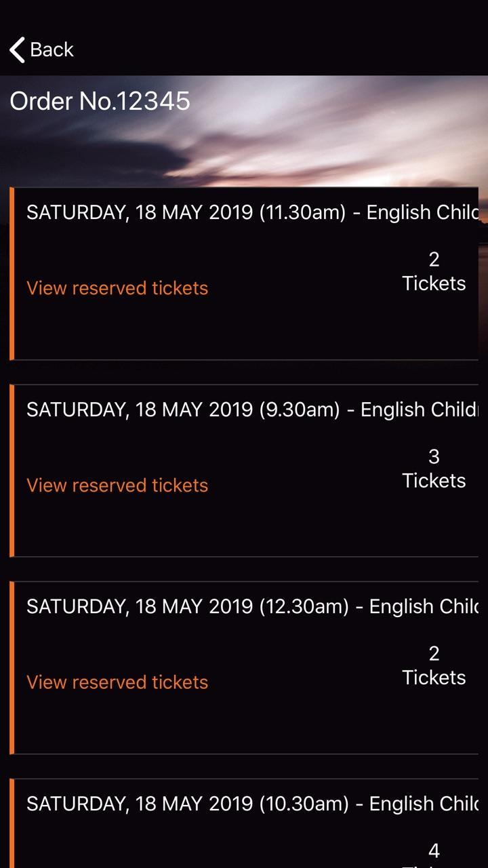Open the 12.30am session card title

[252, 606]
